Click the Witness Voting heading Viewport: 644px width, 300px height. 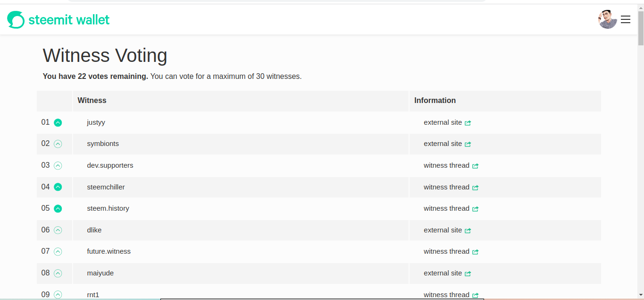click(105, 55)
